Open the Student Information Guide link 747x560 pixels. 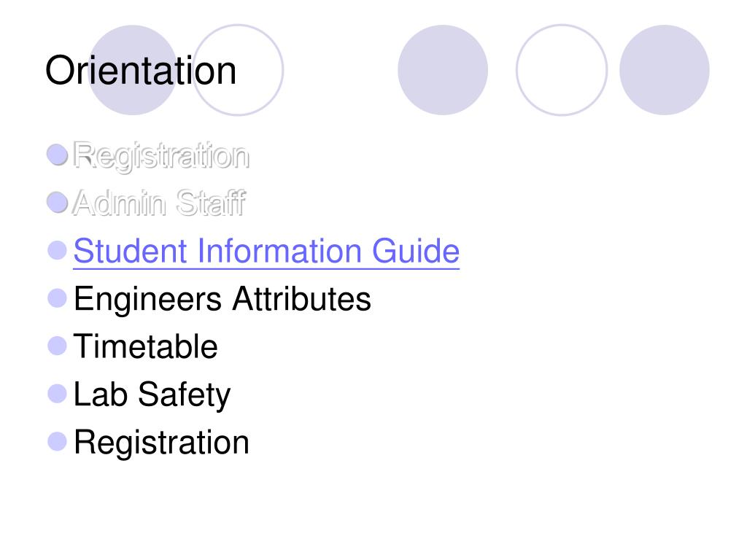click(x=266, y=251)
